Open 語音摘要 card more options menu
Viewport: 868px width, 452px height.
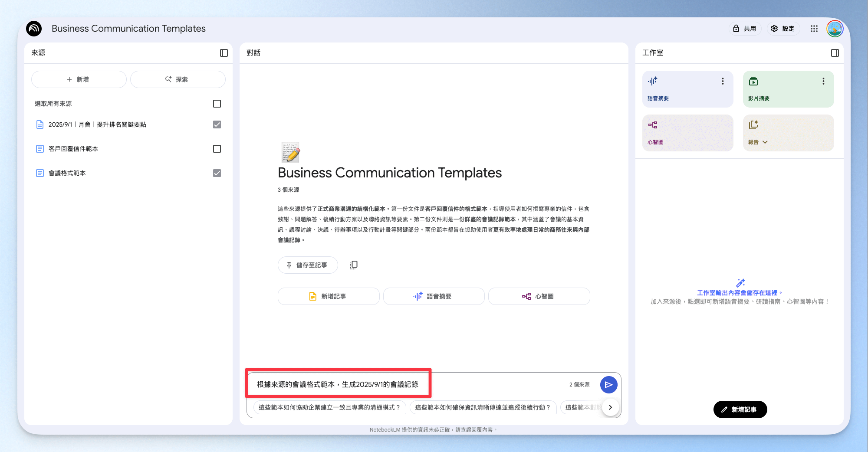723,81
